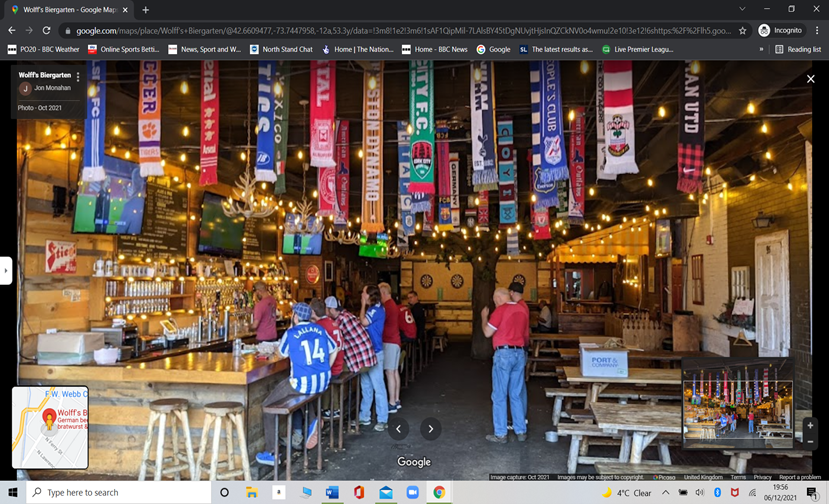Open Chrome three-dot menu
The height and width of the screenshot is (504, 829).
817,31
